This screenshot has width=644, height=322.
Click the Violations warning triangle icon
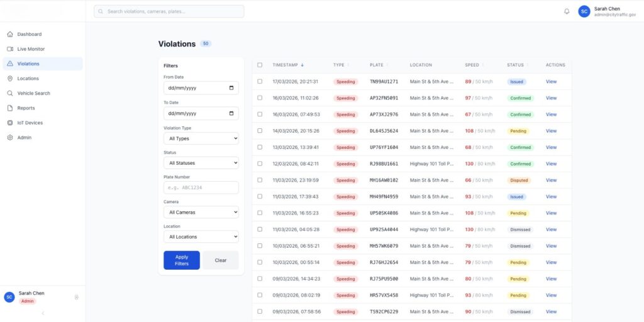click(10, 64)
